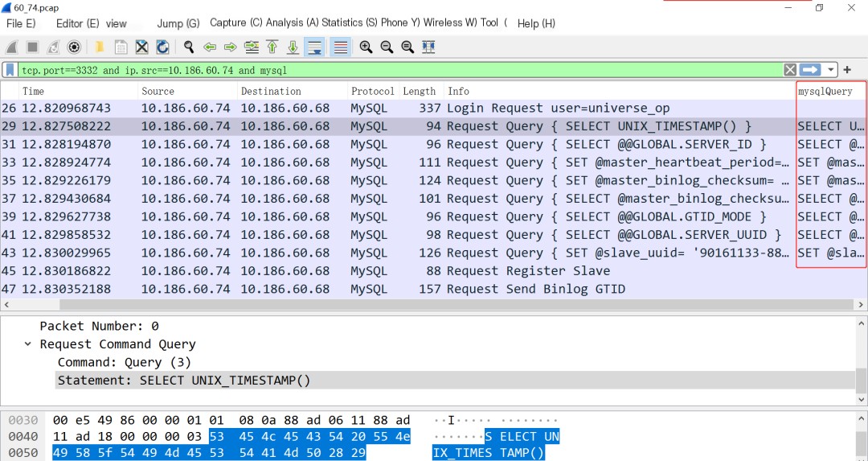
Task: Select packet 33 master_heartbeat_period row
Action: [433, 163]
